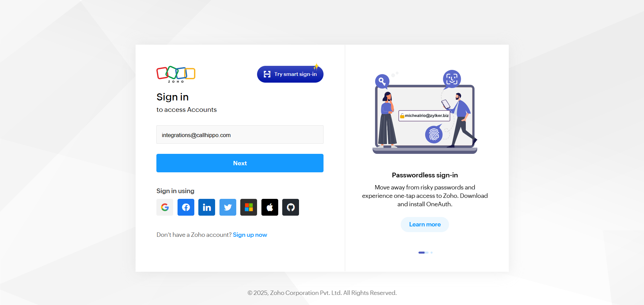Focus the email address input field
The image size is (644, 305).
click(x=240, y=135)
